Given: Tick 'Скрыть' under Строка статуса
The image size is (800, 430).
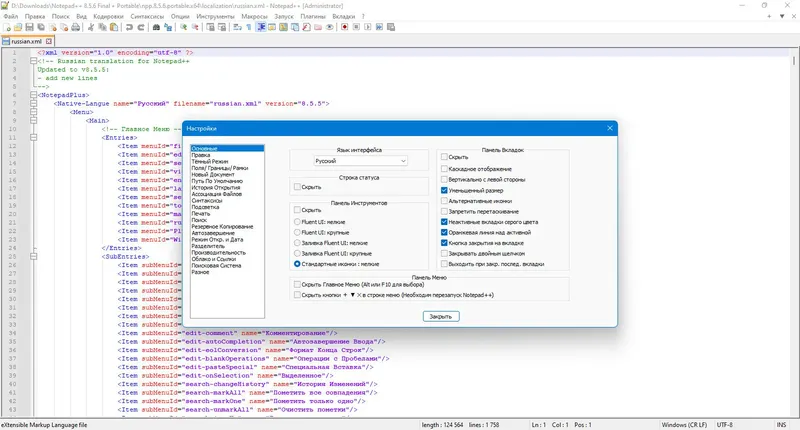Looking at the screenshot, I should 298,187.
